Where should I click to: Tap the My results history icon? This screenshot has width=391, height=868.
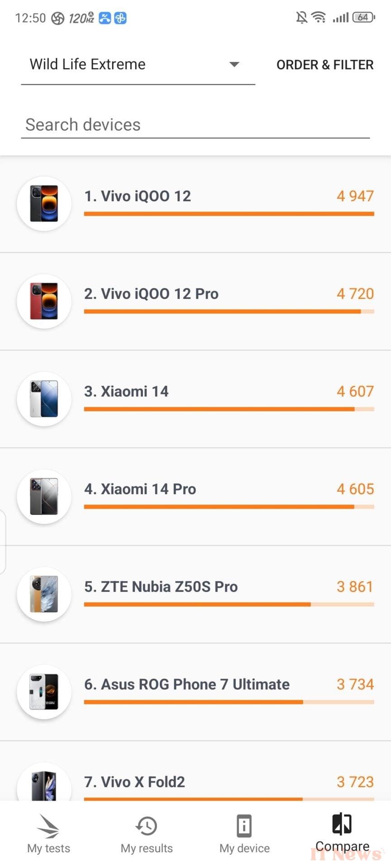tap(147, 826)
